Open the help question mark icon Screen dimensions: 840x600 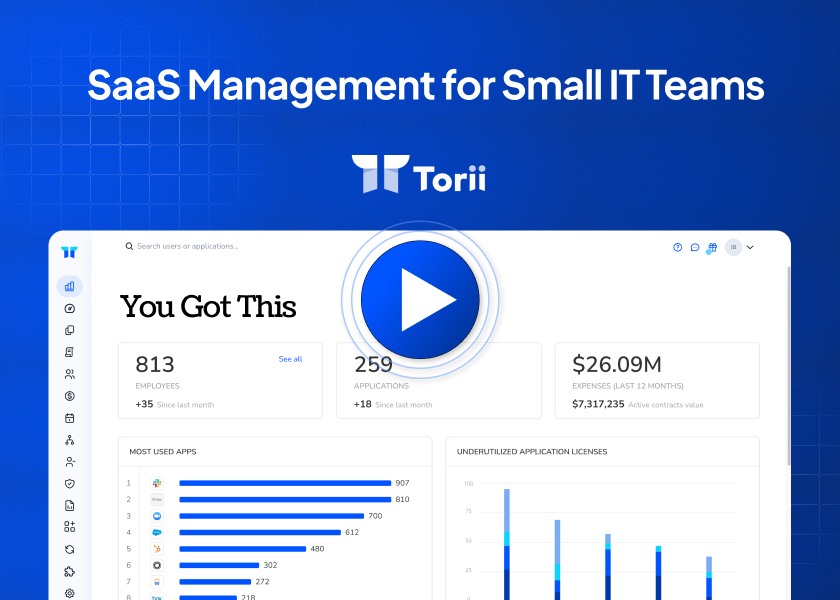(678, 247)
